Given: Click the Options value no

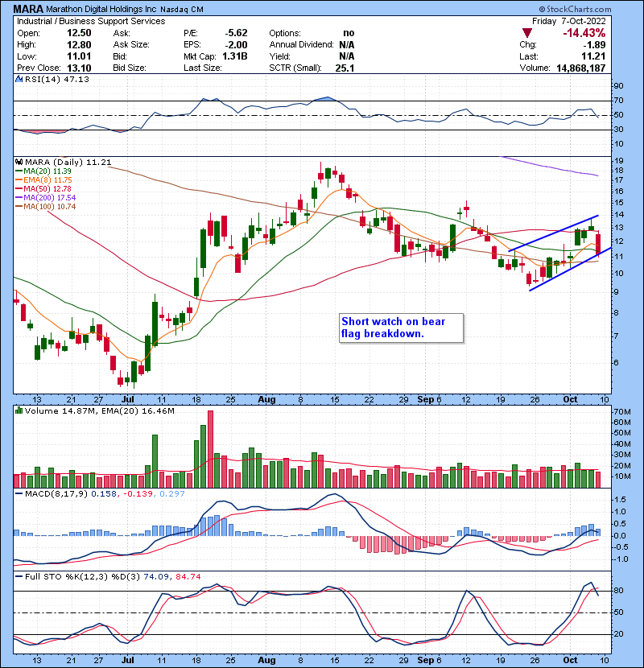Looking at the screenshot, I should (x=349, y=33).
